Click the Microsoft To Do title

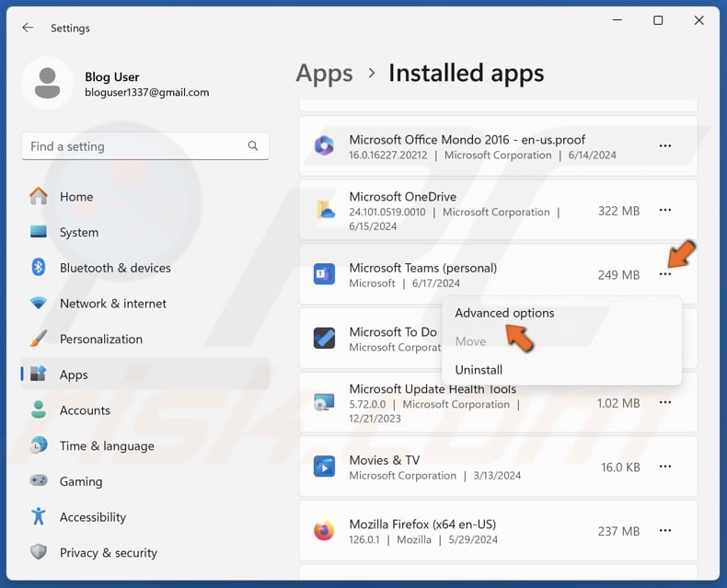[393, 332]
